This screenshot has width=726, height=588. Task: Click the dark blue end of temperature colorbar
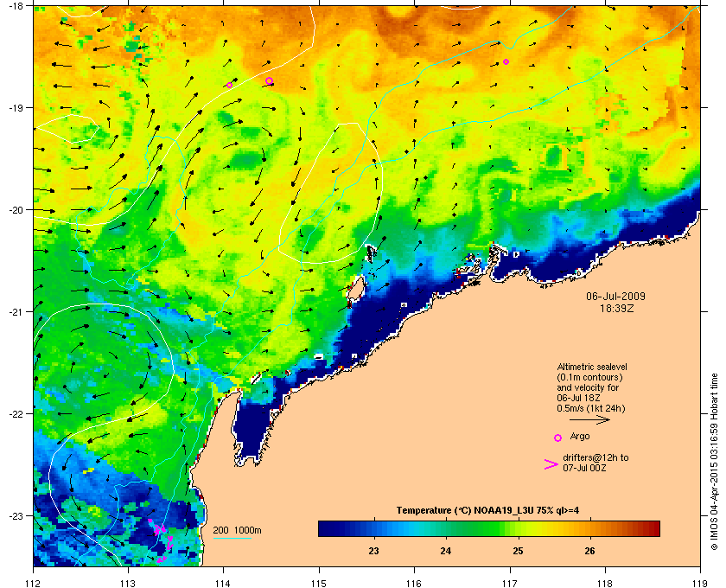point(327,528)
